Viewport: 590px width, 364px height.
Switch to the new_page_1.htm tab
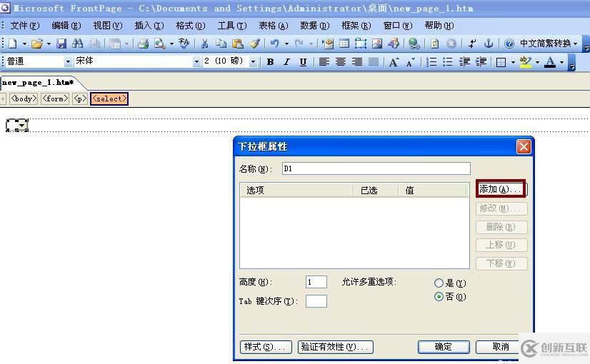38,82
